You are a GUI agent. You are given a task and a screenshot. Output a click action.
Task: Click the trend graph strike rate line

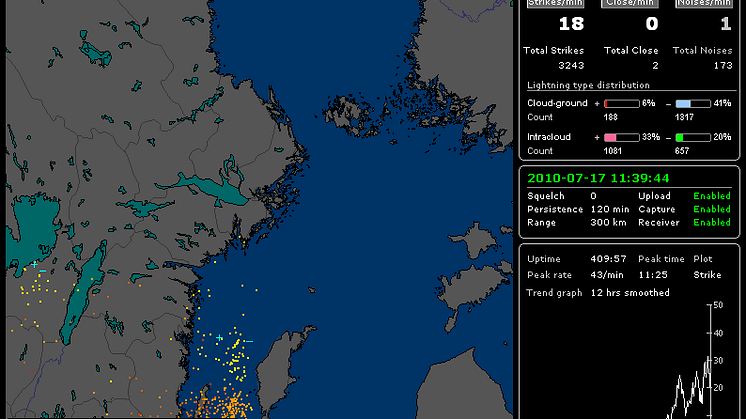click(697, 385)
